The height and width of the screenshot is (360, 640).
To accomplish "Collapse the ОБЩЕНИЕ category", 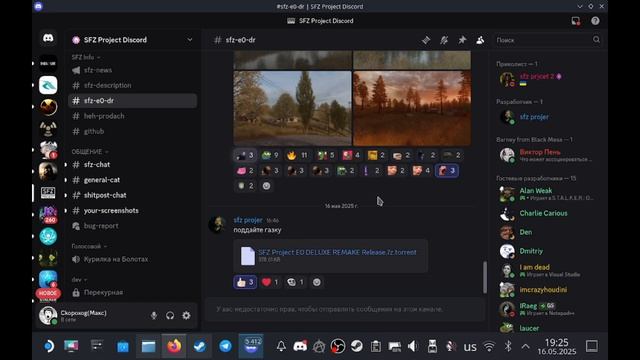I will (90, 151).
